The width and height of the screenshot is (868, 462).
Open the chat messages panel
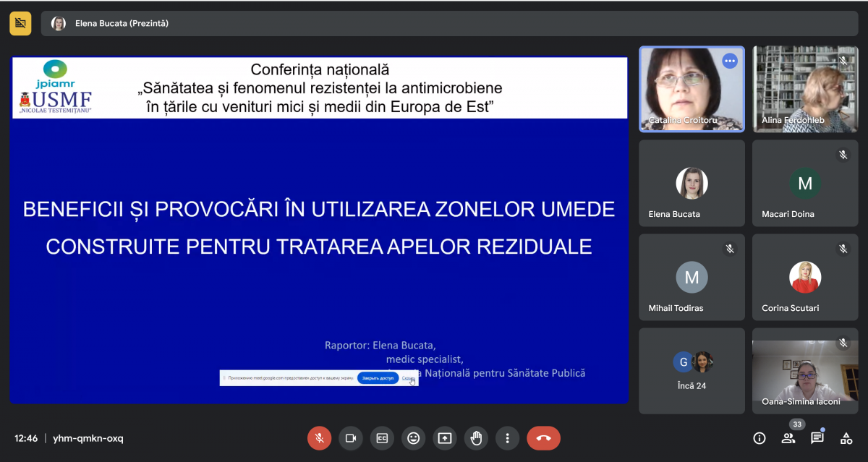click(x=817, y=438)
